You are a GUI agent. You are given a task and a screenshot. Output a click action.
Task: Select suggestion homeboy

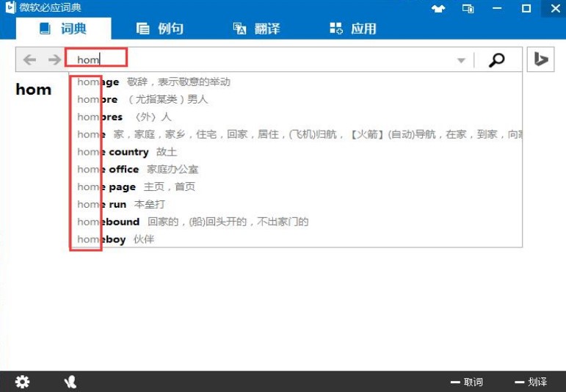pyautogui.click(x=296, y=239)
